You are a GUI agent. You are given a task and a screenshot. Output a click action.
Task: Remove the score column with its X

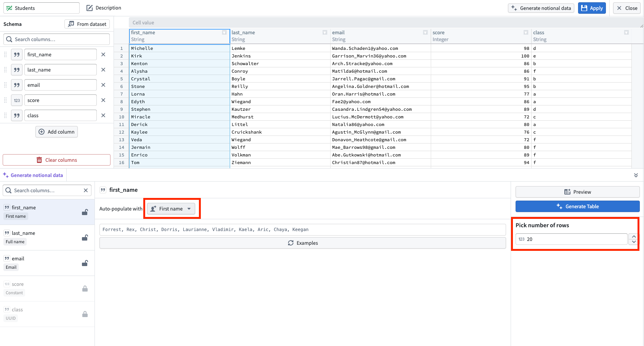[103, 100]
